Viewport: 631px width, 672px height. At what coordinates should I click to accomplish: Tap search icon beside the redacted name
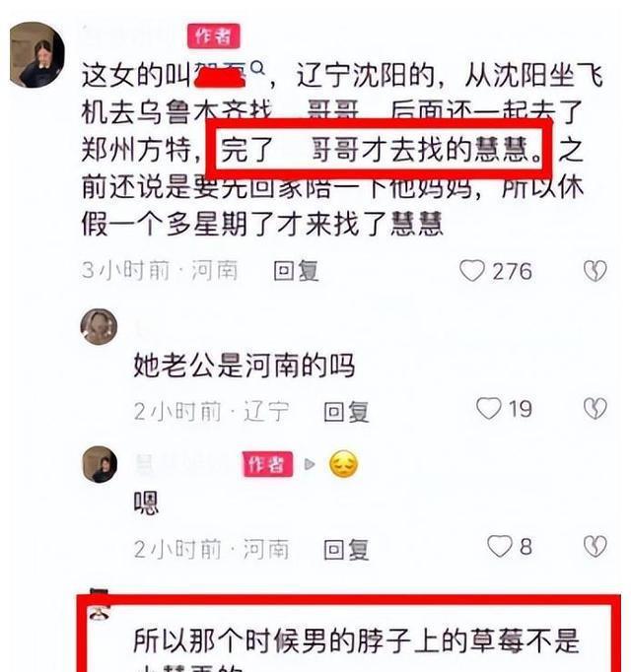(x=257, y=68)
